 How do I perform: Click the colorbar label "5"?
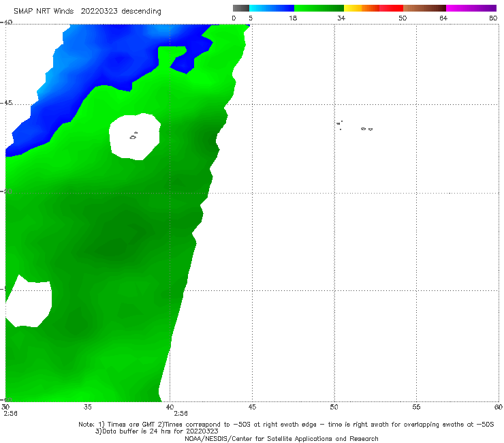[x=251, y=18]
